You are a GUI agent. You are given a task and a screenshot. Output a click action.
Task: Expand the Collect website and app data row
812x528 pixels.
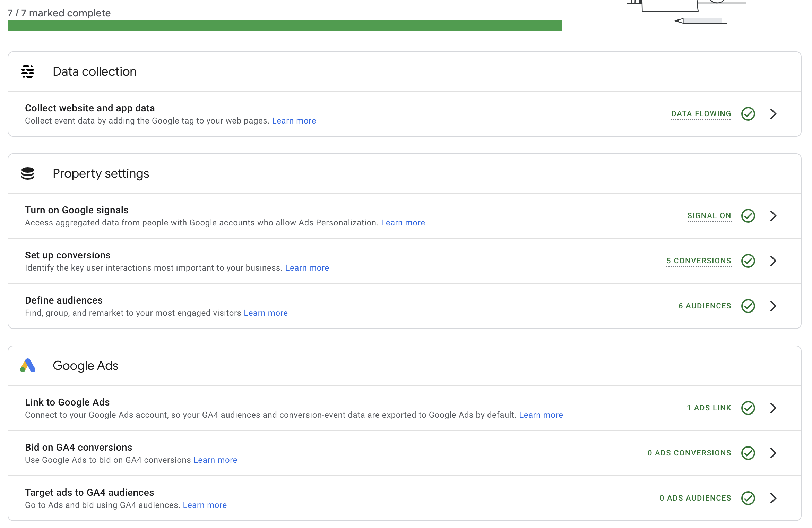[x=773, y=114]
